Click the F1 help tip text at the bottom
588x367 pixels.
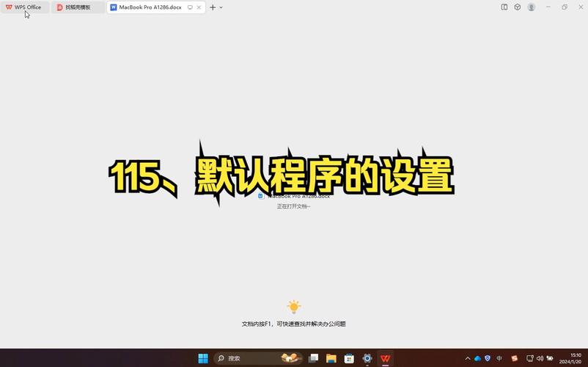coord(293,324)
